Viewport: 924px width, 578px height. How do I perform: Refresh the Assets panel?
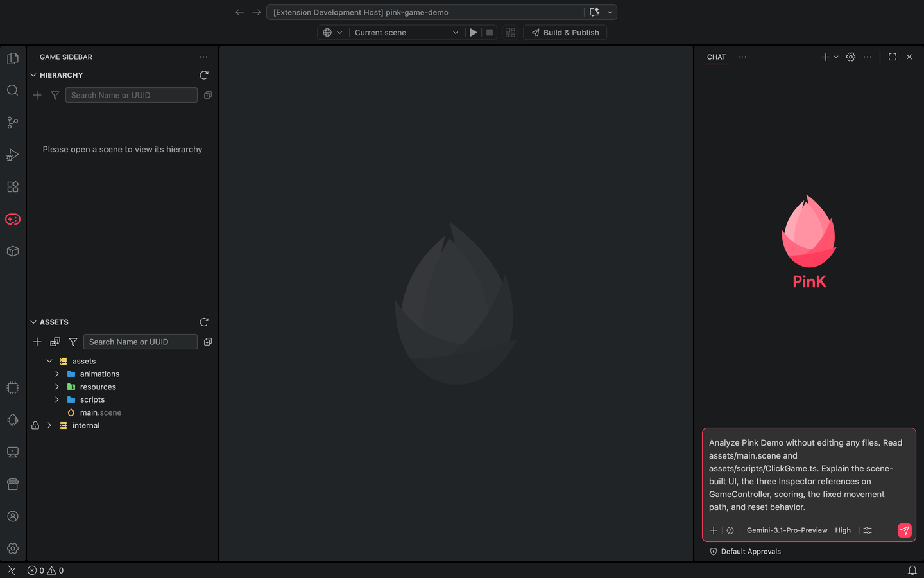point(204,322)
